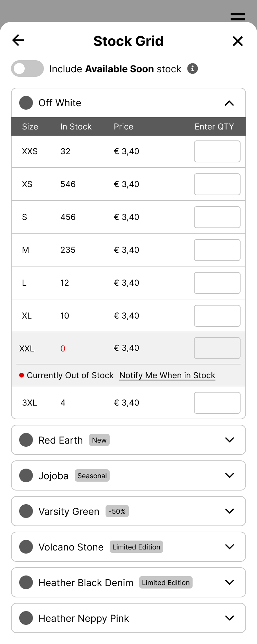Click the Heather Black Denim color swatch
Image resolution: width=257 pixels, height=644 pixels.
26,582
